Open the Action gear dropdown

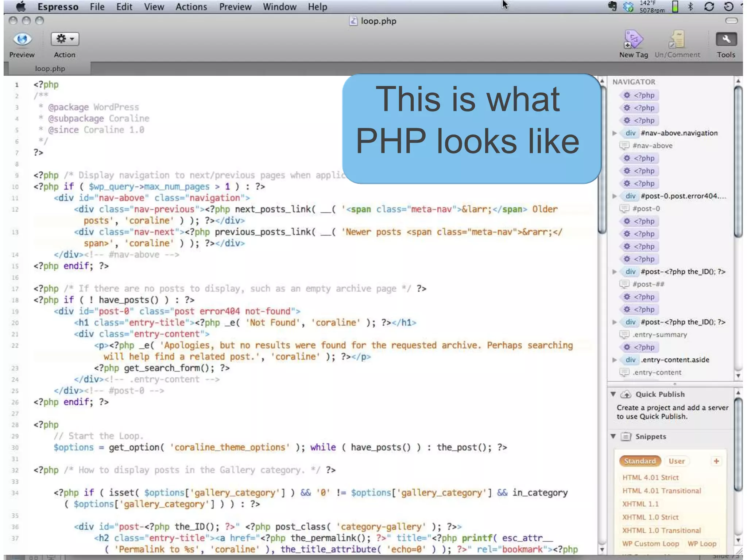click(x=65, y=39)
